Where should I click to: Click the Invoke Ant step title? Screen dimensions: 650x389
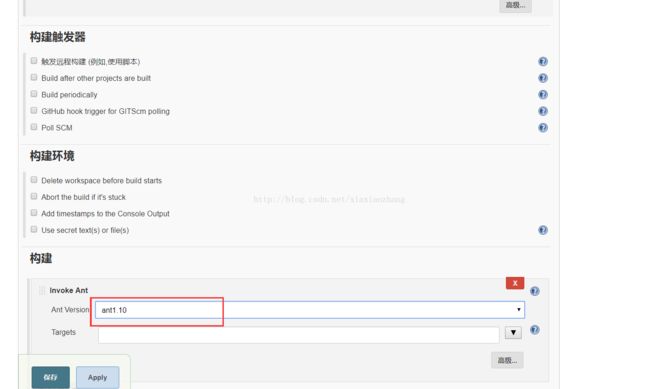[69, 291]
